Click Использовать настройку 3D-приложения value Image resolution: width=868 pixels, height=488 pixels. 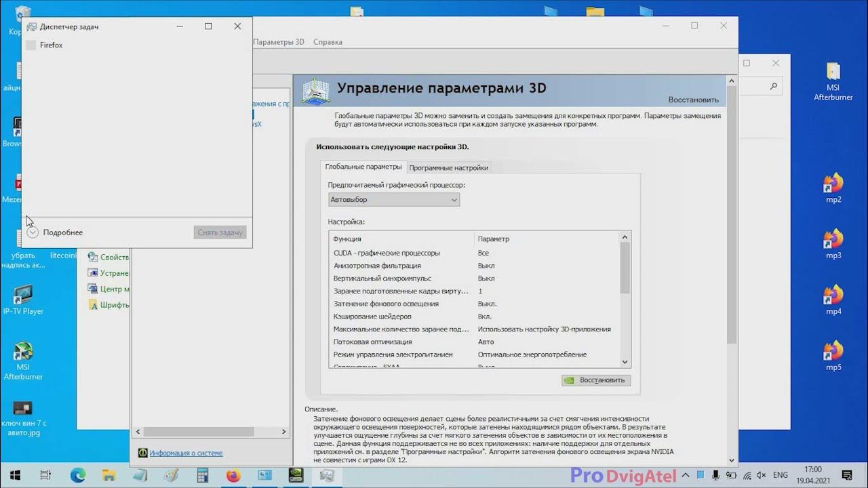pos(545,329)
